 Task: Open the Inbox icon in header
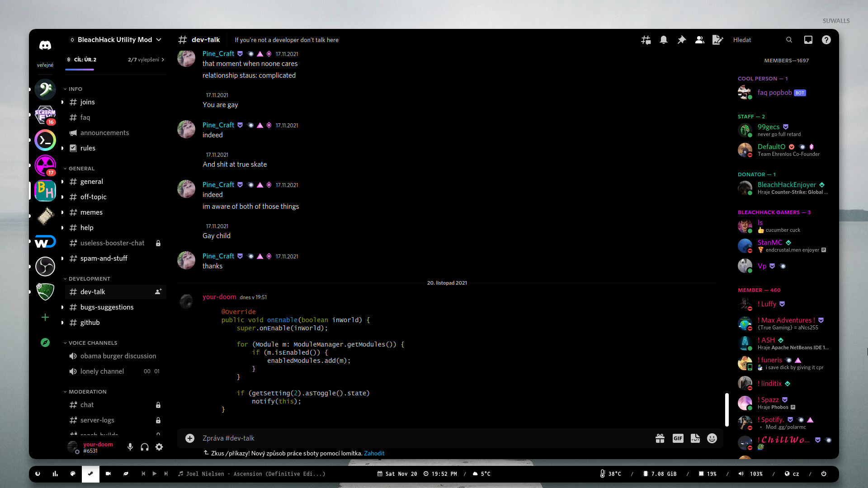[x=808, y=40]
